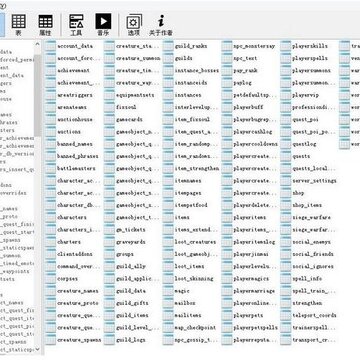
Task: Select the playercooldowns table name
Action: 255,144
